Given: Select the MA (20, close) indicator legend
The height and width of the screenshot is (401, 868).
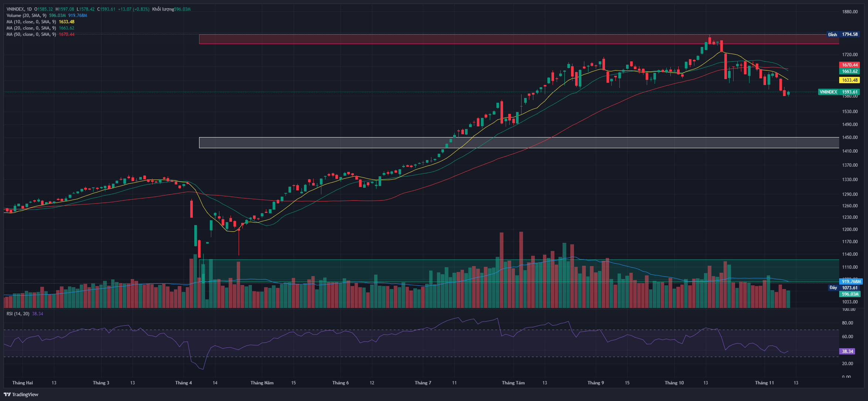Looking at the screenshot, I should pos(31,28).
